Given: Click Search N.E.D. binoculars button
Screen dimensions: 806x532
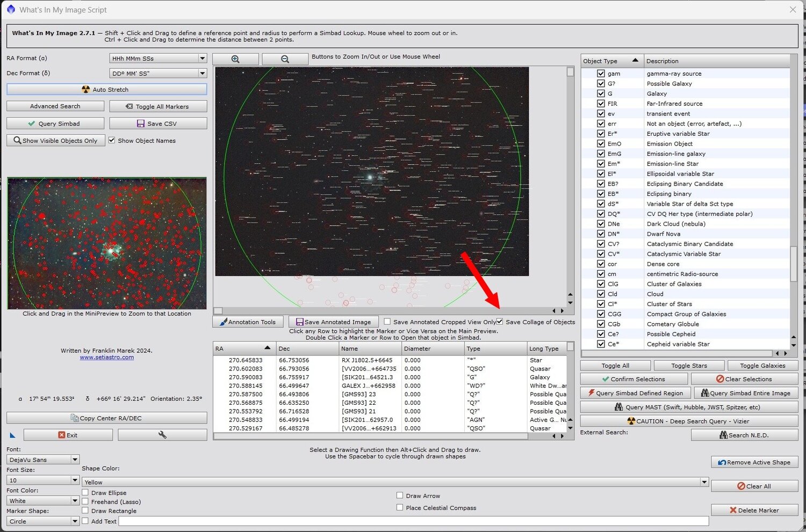Looking at the screenshot, I should 744,435.
